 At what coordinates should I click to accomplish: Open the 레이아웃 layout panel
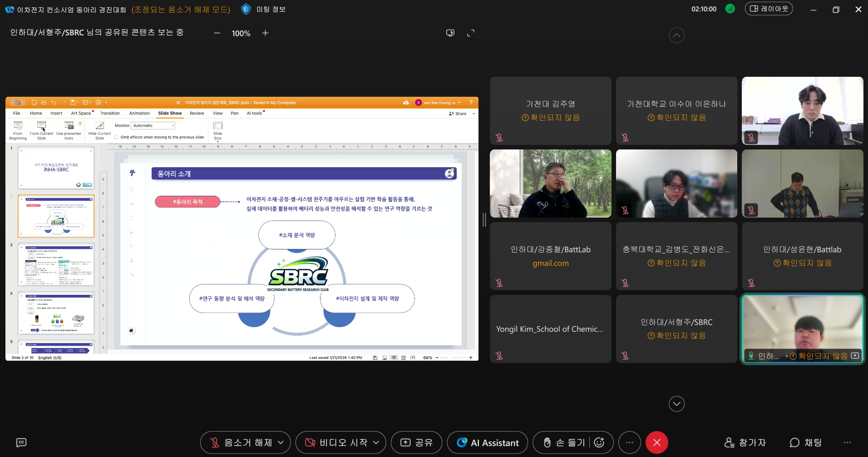[769, 9]
